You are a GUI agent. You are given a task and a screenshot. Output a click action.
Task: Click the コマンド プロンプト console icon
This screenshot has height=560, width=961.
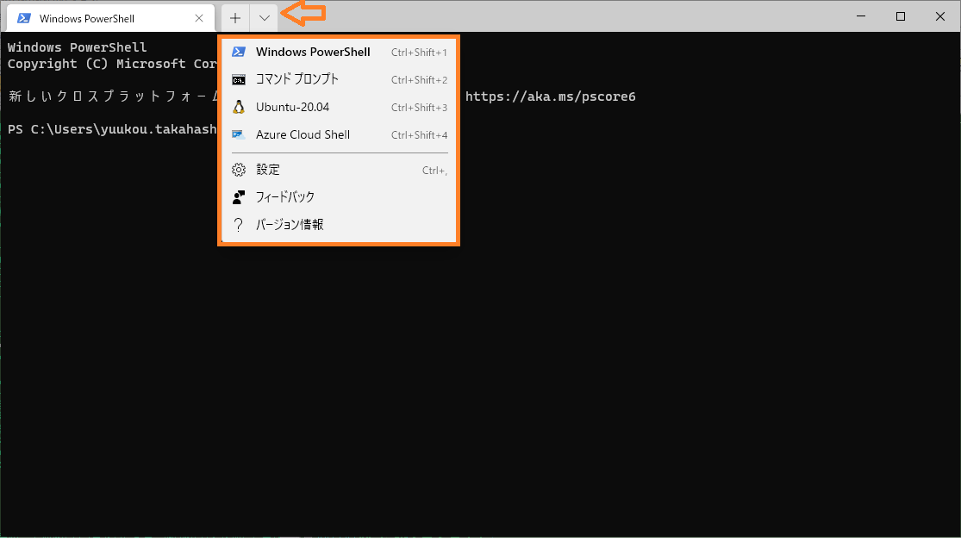(x=239, y=79)
